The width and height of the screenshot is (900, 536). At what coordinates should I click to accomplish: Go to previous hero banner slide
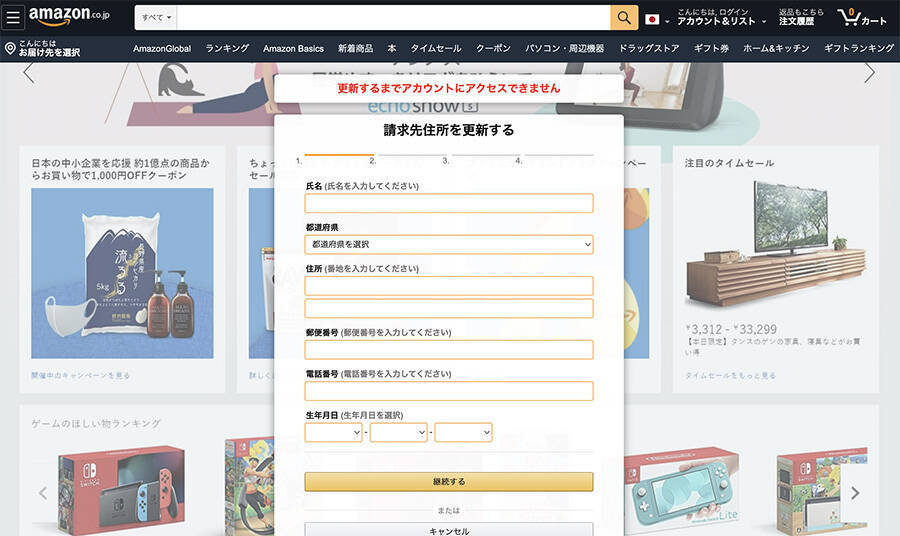[x=29, y=73]
